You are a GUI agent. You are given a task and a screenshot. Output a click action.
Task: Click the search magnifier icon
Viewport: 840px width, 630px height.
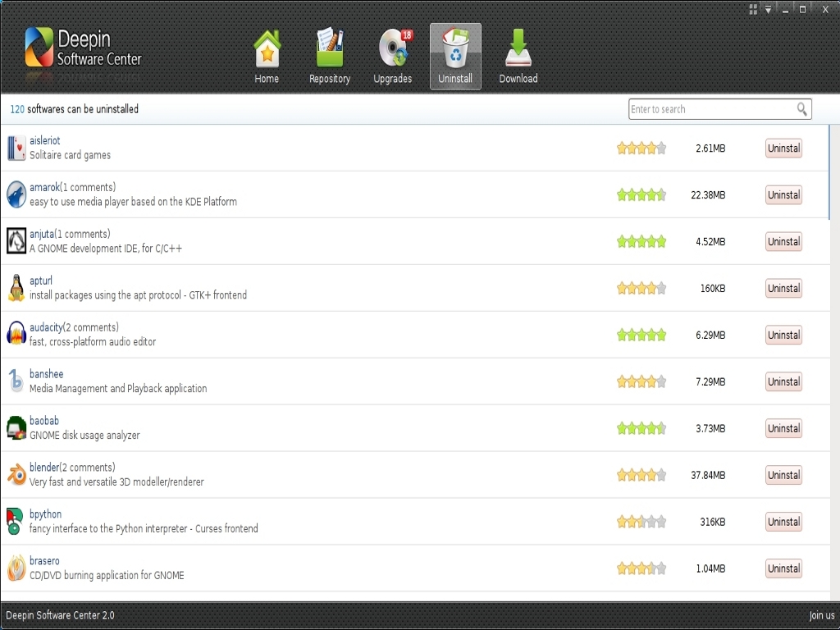801,109
